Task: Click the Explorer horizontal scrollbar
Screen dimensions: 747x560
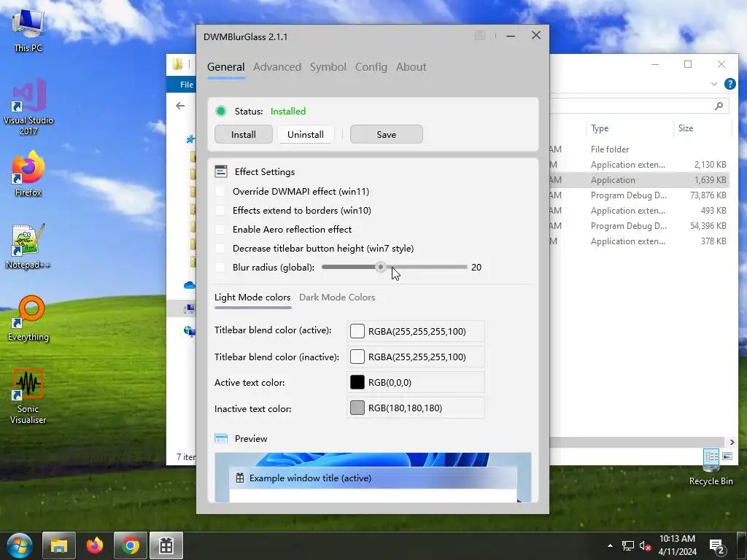Action: point(638,443)
